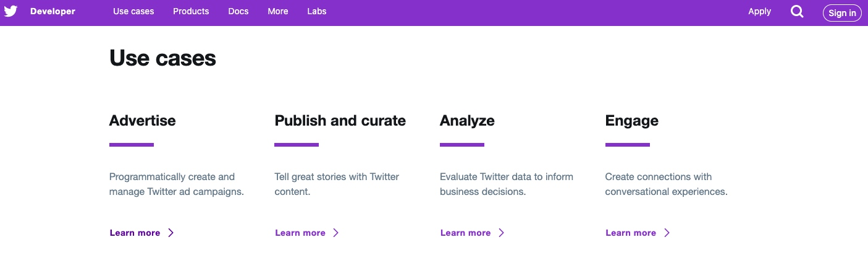Expand the More menu

[278, 11]
